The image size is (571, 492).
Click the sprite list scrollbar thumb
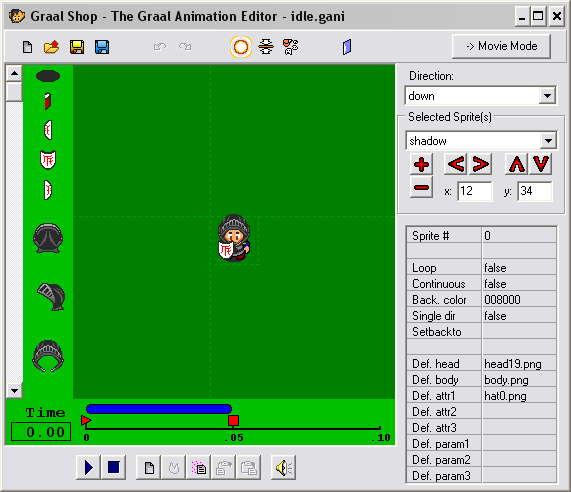14,92
